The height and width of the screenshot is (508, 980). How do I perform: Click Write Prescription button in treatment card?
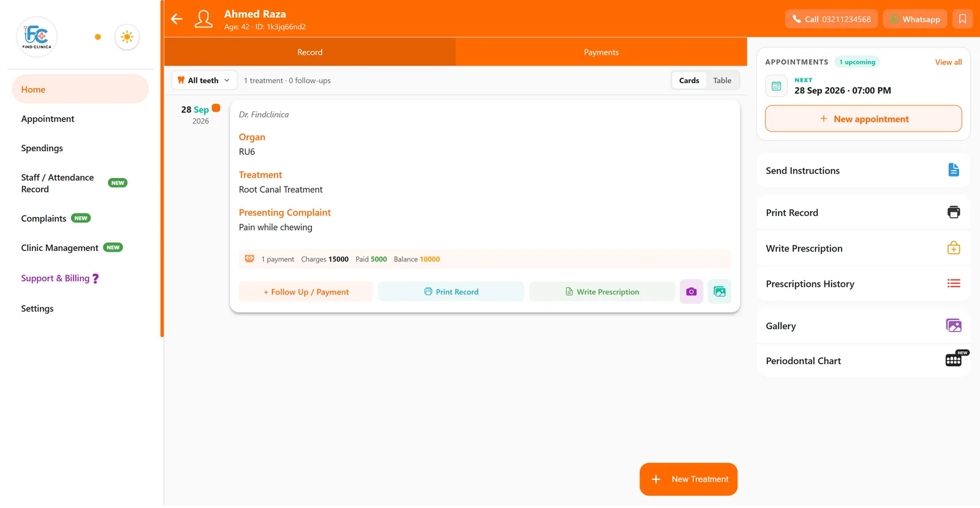pyautogui.click(x=602, y=292)
